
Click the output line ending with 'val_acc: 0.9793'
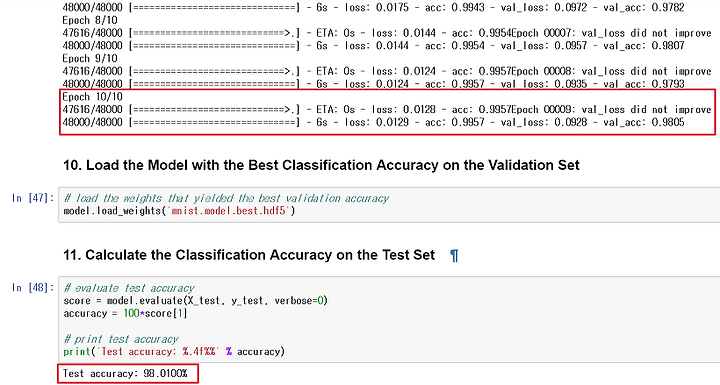373,84
